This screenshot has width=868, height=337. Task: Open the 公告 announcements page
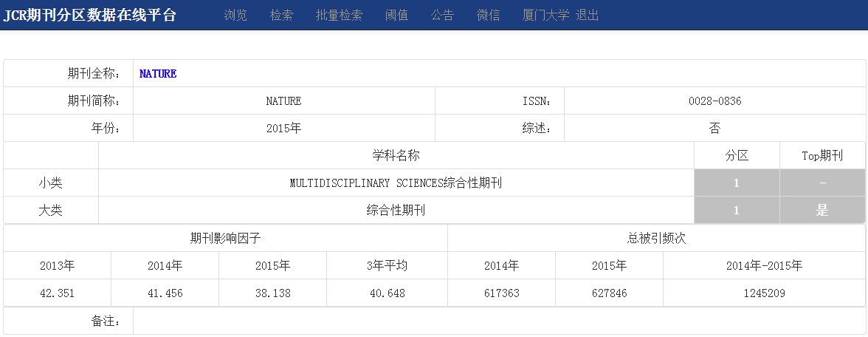442,16
